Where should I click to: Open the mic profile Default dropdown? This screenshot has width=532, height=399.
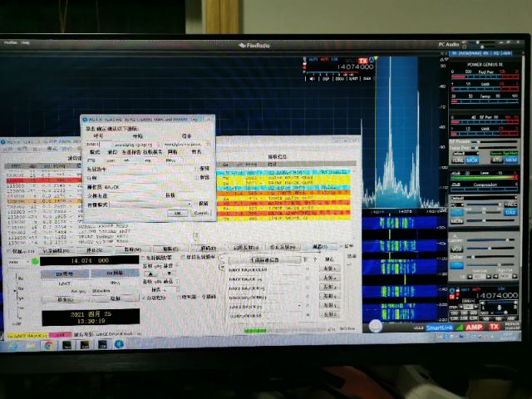484,198
